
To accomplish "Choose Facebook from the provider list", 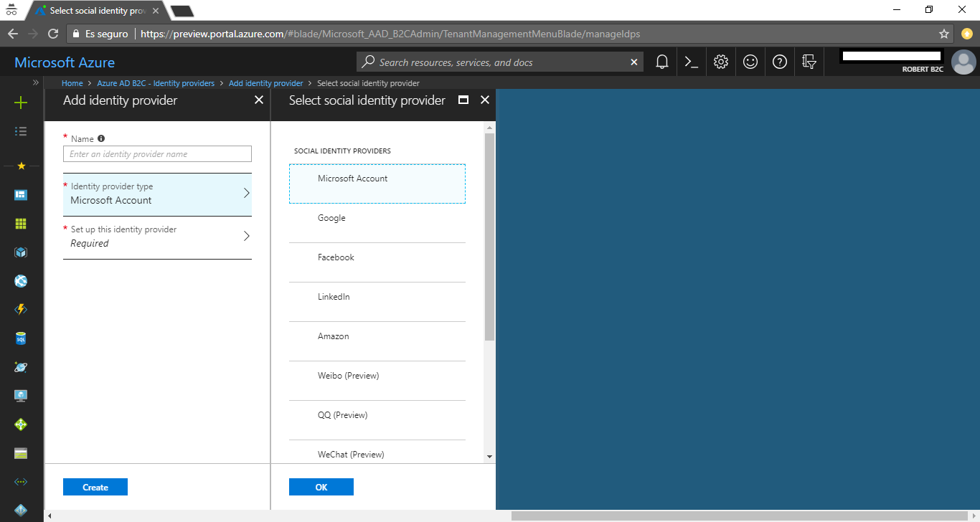I will coord(377,257).
